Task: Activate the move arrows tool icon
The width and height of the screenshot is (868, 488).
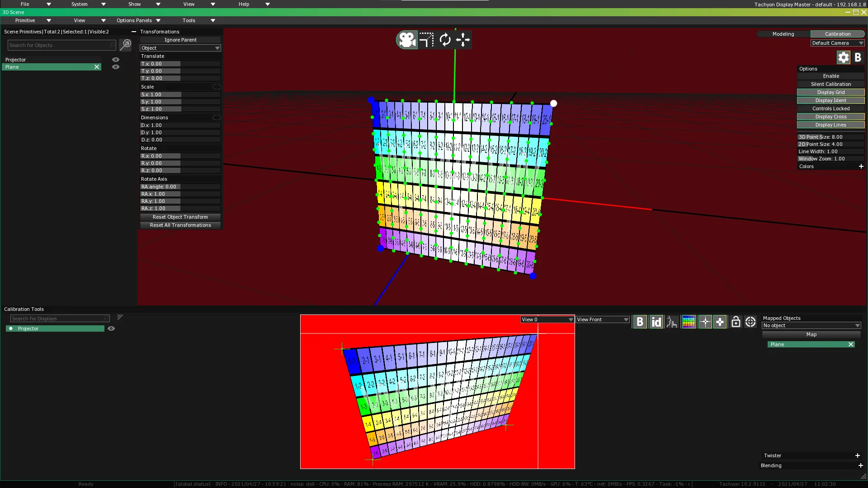Action: 463,40
